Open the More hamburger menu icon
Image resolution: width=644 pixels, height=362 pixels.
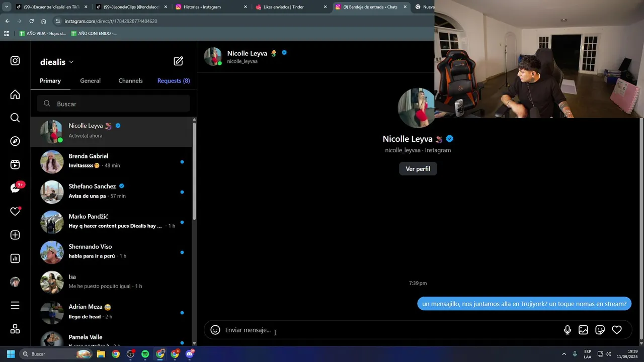(15, 306)
